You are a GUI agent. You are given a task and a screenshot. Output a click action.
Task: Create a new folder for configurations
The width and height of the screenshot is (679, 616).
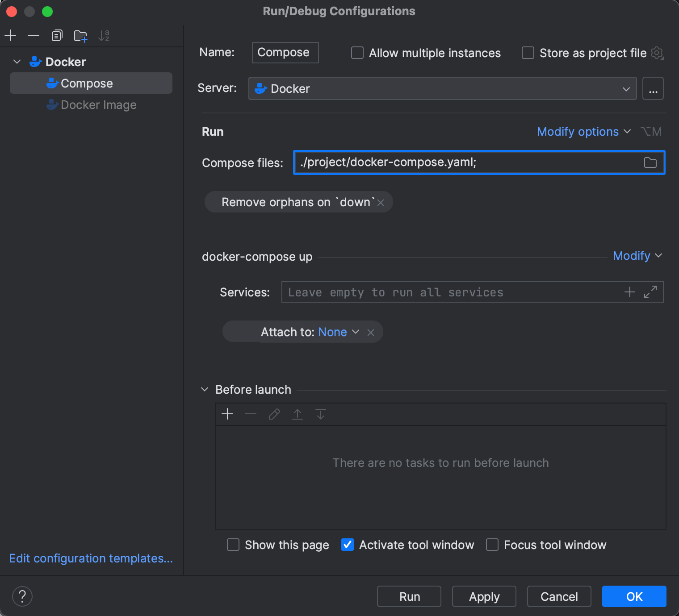click(80, 36)
